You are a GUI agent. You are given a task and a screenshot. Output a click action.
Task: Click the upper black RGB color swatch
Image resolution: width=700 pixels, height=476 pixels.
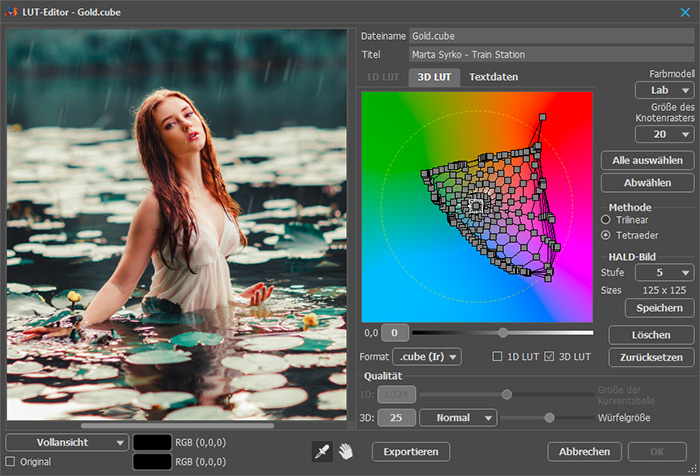(x=152, y=443)
